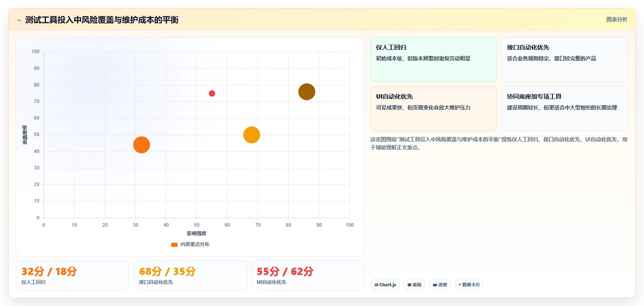This screenshot has width=644, height=306.
Task: Click the brown bubble in the chart
Action: [306, 92]
